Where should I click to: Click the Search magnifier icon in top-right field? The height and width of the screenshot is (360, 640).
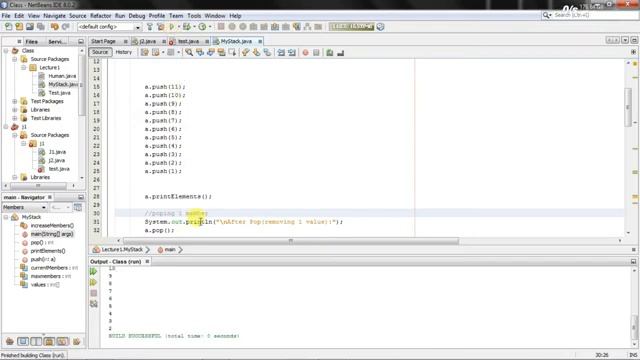pos(546,16)
